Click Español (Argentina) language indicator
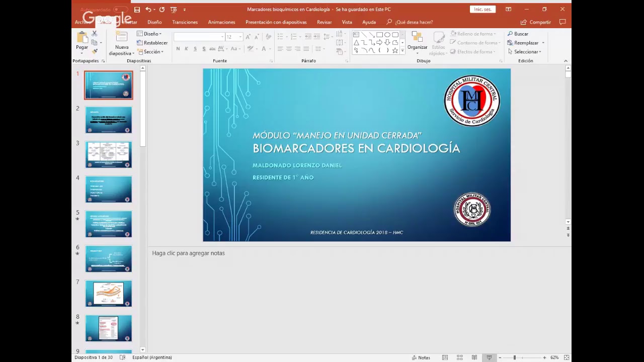The width and height of the screenshot is (644, 362). point(152,357)
